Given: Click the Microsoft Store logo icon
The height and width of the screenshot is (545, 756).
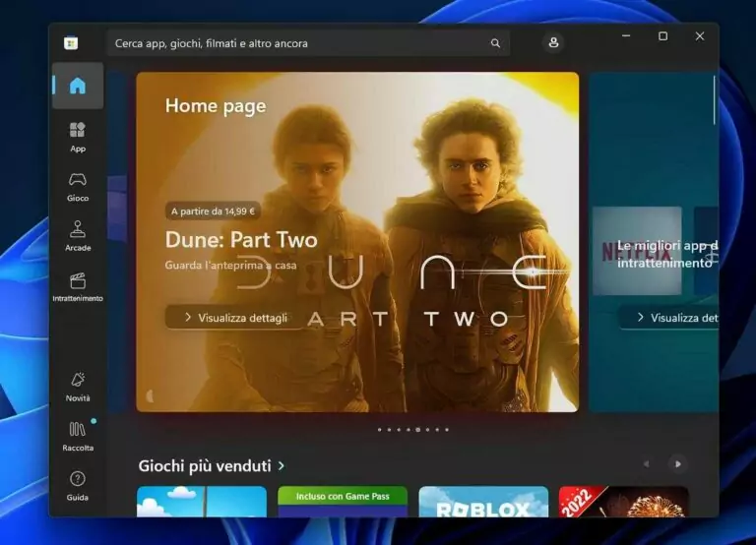Looking at the screenshot, I should pyautogui.click(x=71, y=43).
